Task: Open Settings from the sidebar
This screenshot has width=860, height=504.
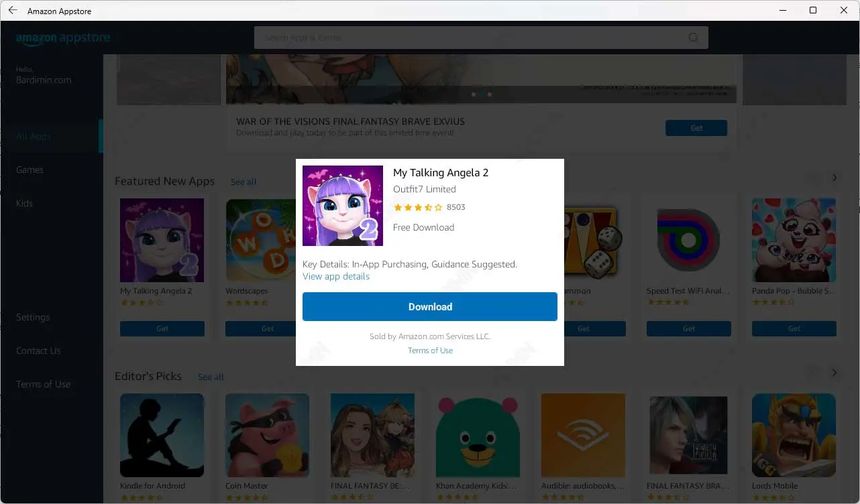Action: click(x=33, y=317)
